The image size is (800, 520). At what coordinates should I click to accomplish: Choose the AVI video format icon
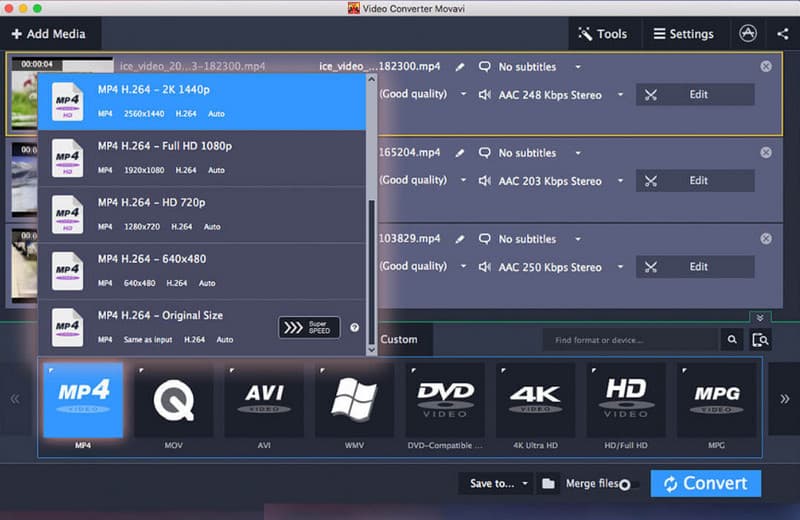pos(264,400)
